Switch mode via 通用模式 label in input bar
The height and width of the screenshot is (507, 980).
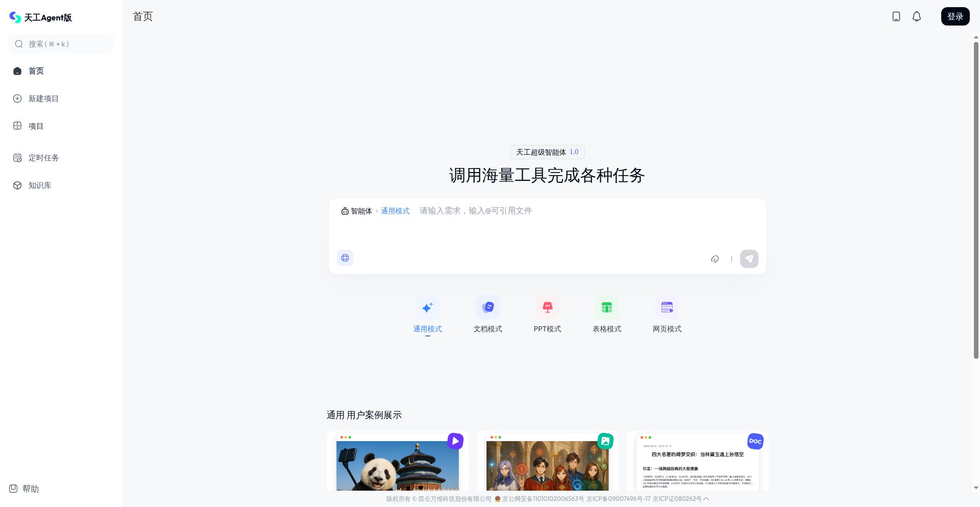click(x=395, y=211)
